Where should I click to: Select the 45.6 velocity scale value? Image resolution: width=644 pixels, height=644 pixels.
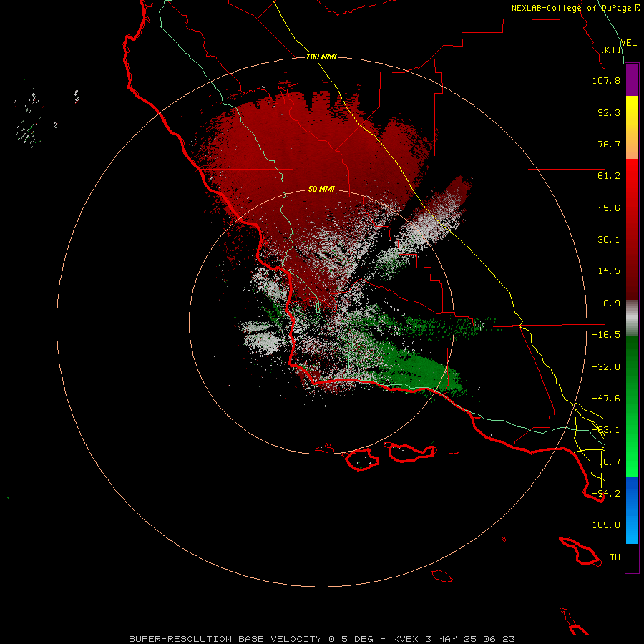coord(609,208)
